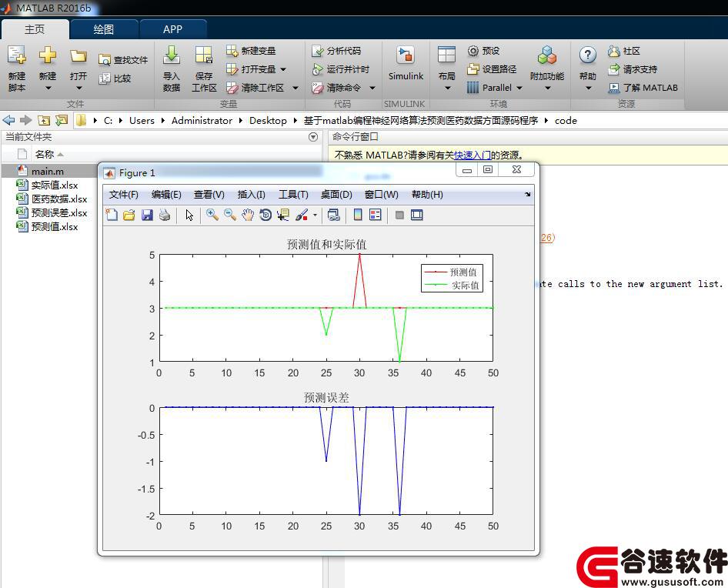Image resolution: width=728 pixels, height=588 pixels.
Task: Select 医药数据.xlsx in Current Folder
Action: point(59,199)
